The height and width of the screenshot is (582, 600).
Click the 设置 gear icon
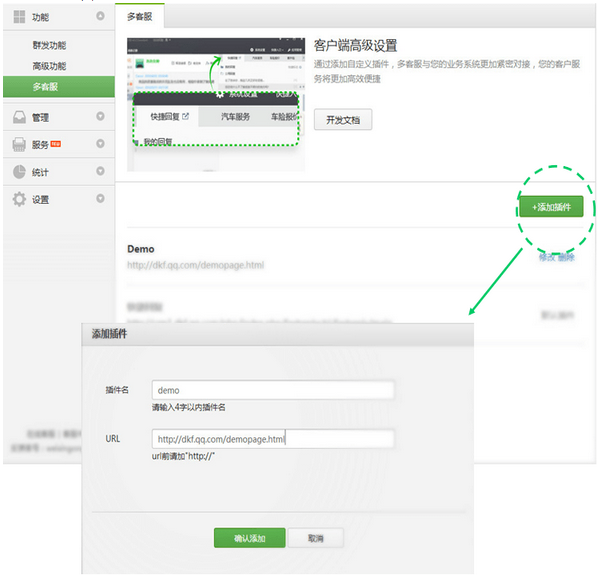pos(19,199)
